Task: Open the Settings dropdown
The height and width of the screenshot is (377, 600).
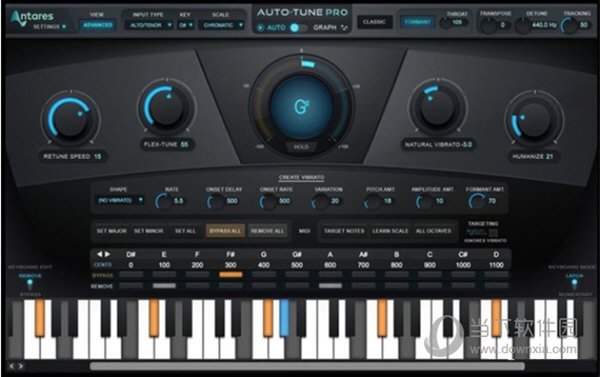Action: point(50,27)
